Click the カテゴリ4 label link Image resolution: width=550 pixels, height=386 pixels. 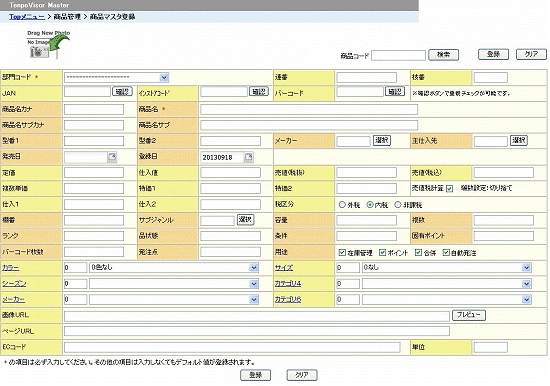pos(288,284)
